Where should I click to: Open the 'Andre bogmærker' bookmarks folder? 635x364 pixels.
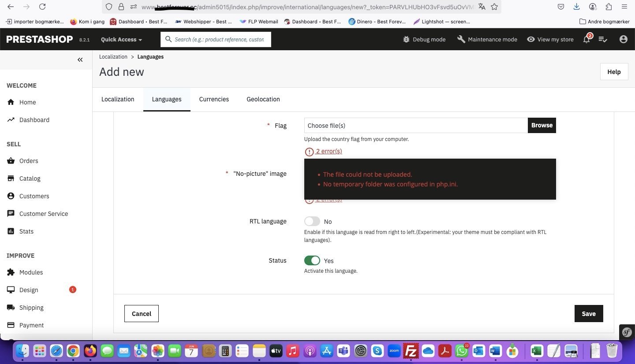coord(604,21)
